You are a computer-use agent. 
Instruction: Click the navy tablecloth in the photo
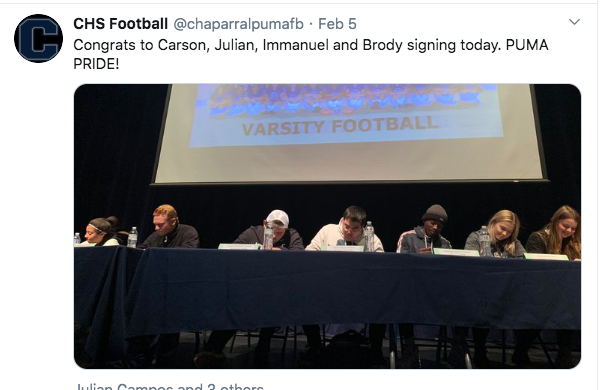point(327,293)
